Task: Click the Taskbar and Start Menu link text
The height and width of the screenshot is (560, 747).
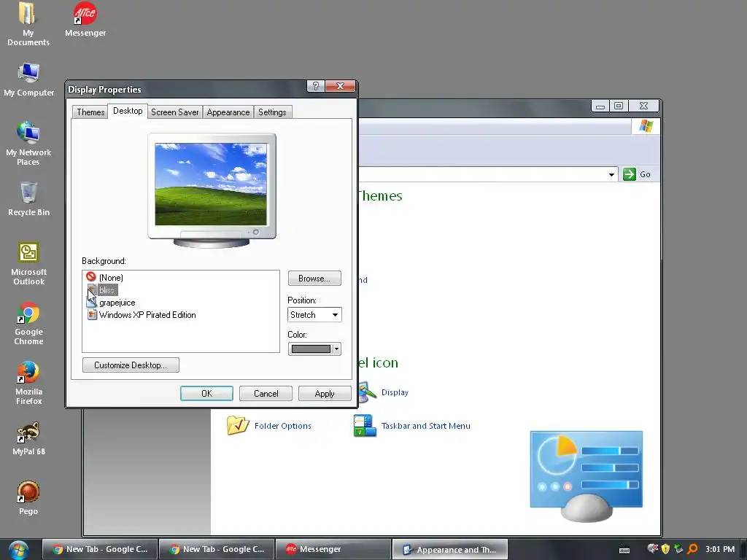Action: pyautogui.click(x=426, y=426)
